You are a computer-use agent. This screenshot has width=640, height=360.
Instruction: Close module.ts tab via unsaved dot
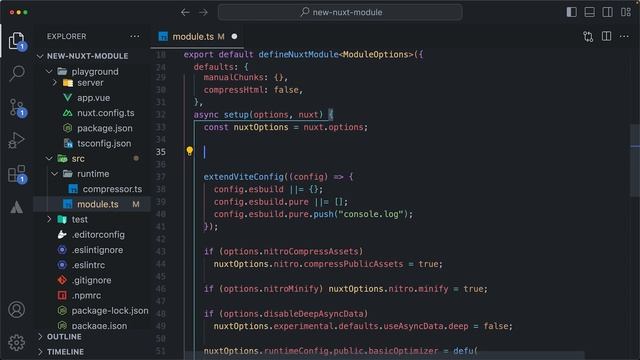[234, 37]
